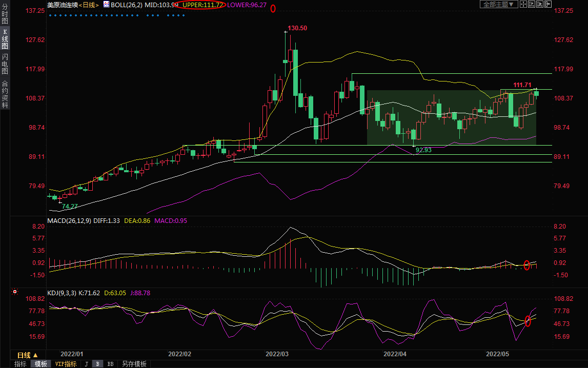
Task: Click the <日线> period label in title
Action: [x=90, y=5]
